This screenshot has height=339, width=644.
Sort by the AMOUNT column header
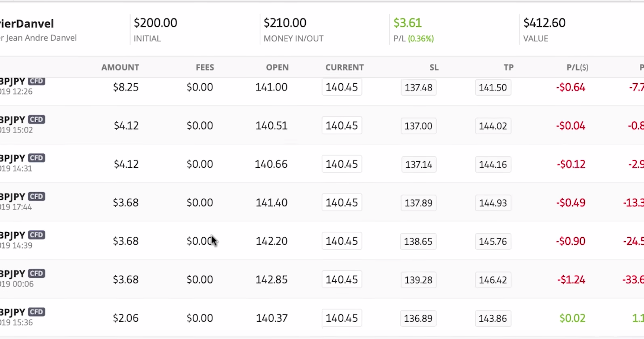pyautogui.click(x=120, y=67)
